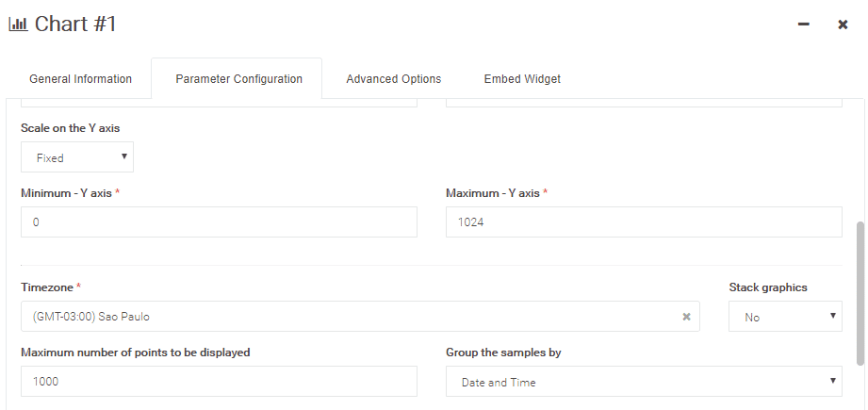Click the Minimum - Y axis input field

click(219, 222)
